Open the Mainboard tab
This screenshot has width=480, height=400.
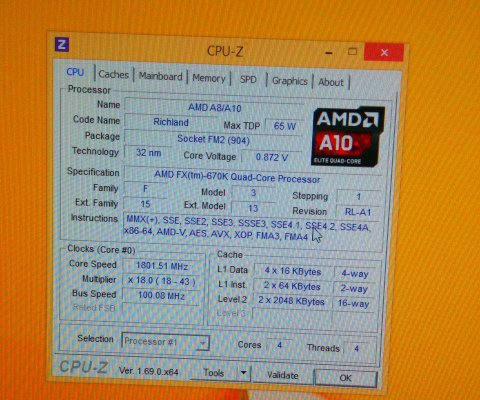[x=160, y=76]
